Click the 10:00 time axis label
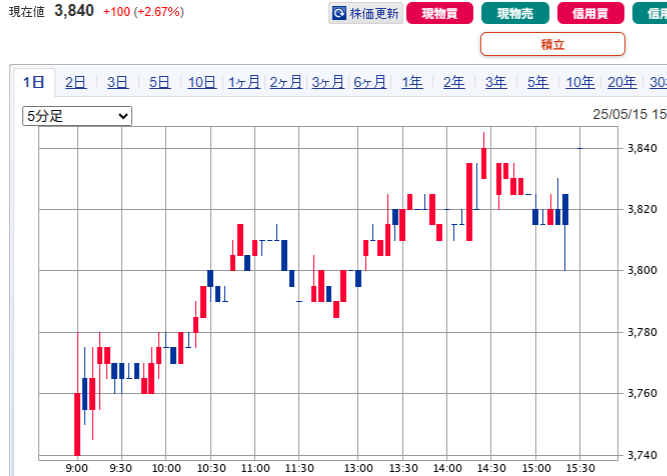This screenshot has width=667, height=476. (x=166, y=468)
